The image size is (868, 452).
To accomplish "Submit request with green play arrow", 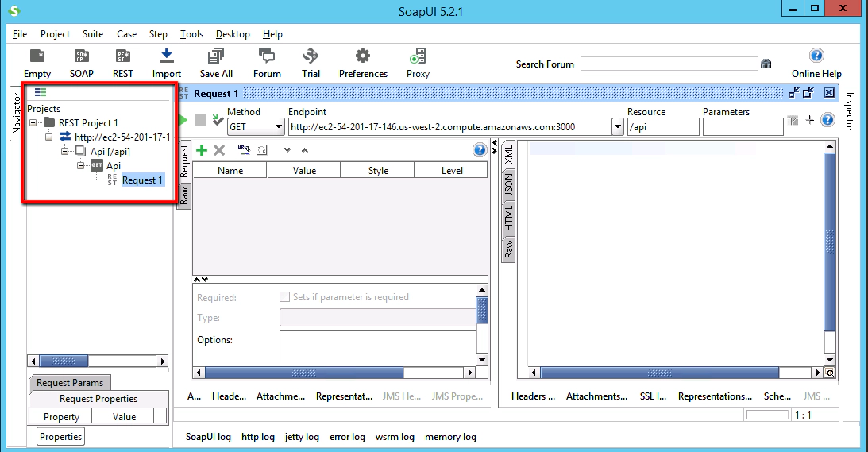I will [183, 120].
